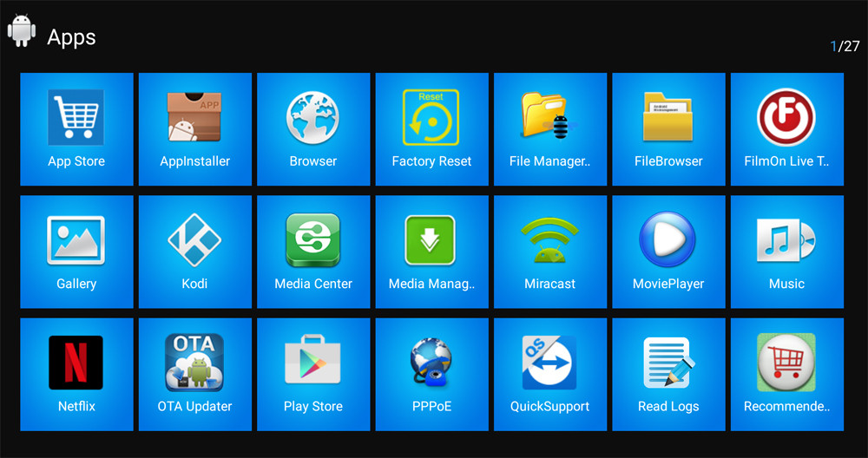Select the Media Manager app

[x=431, y=251]
